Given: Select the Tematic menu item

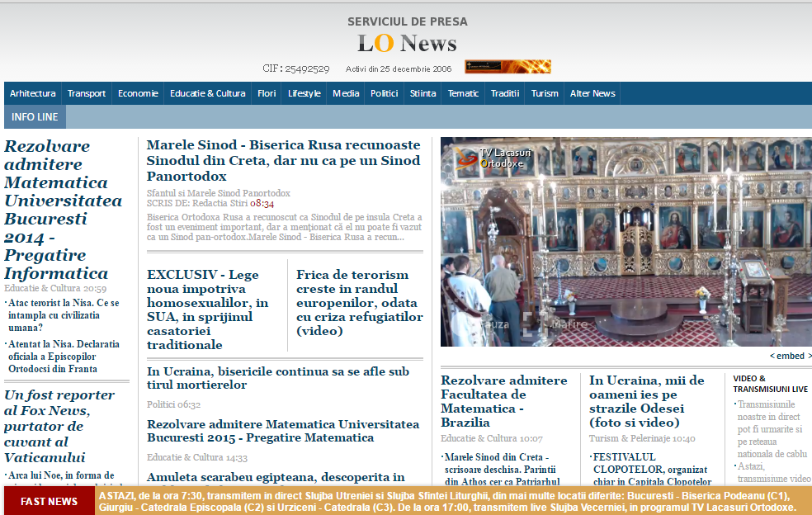Looking at the screenshot, I should pyautogui.click(x=463, y=93).
